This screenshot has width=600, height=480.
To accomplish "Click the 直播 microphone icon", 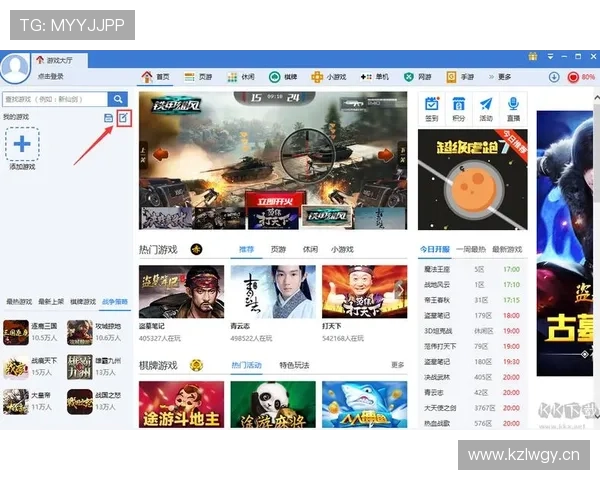I will (513, 109).
